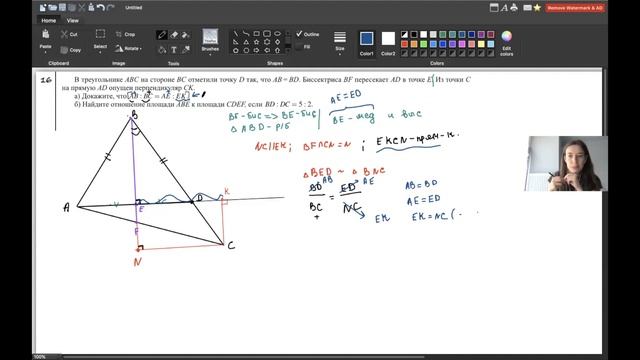Image resolution: width=640 pixels, height=360 pixels.
Task: Click the new file icon in title bar
Action: [43, 7]
